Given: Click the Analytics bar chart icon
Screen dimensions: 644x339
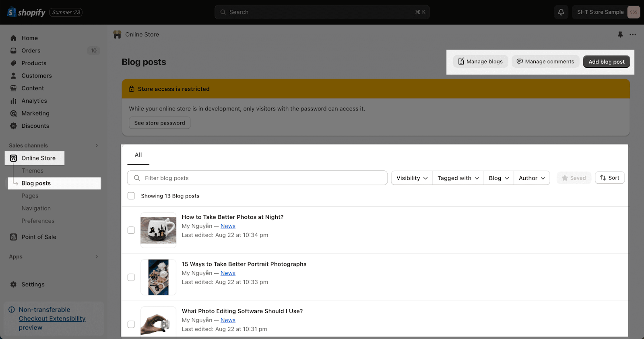Looking at the screenshot, I should (x=13, y=101).
